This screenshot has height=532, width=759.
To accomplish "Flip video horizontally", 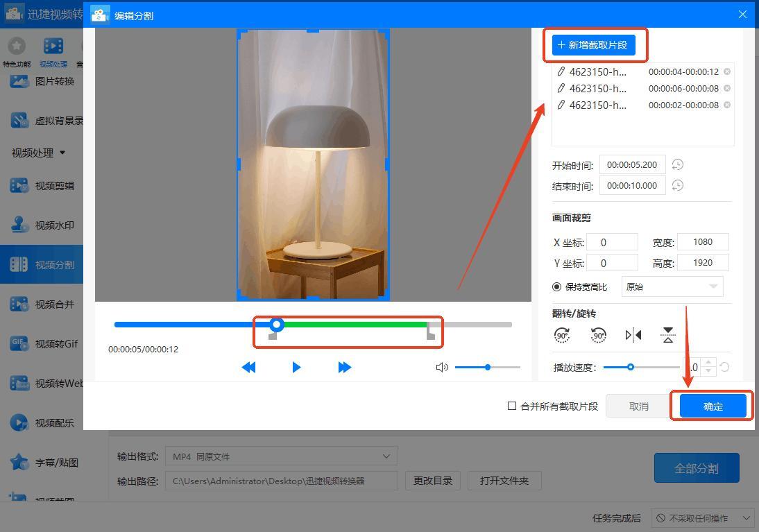I will [633, 336].
